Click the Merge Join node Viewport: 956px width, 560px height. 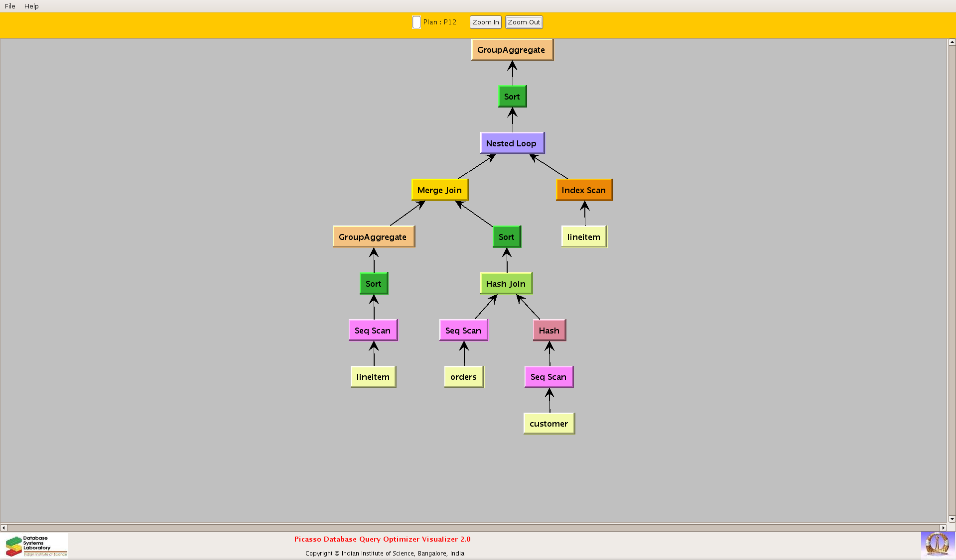[x=439, y=190]
